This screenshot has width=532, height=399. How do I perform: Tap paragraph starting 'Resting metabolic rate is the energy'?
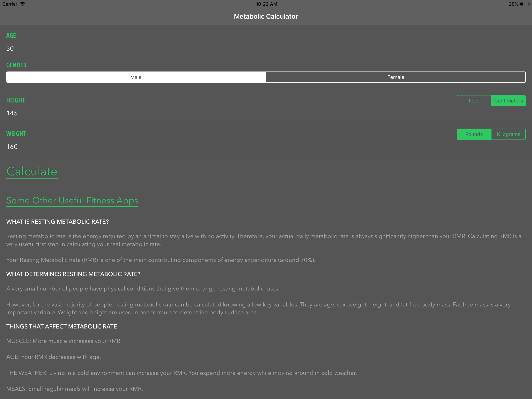click(264, 240)
